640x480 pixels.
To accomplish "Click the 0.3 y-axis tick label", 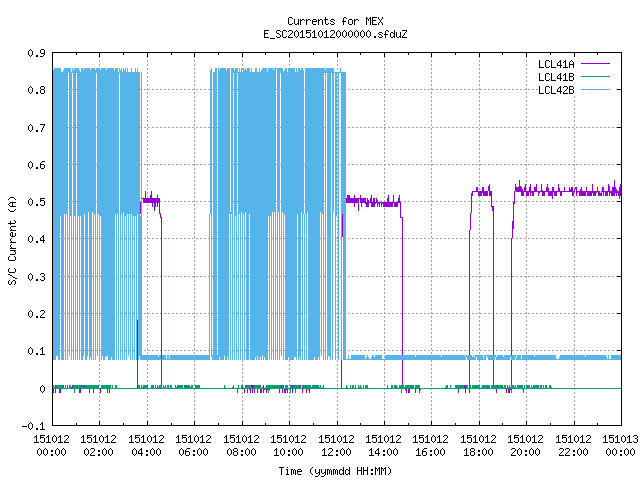I will [x=36, y=277].
